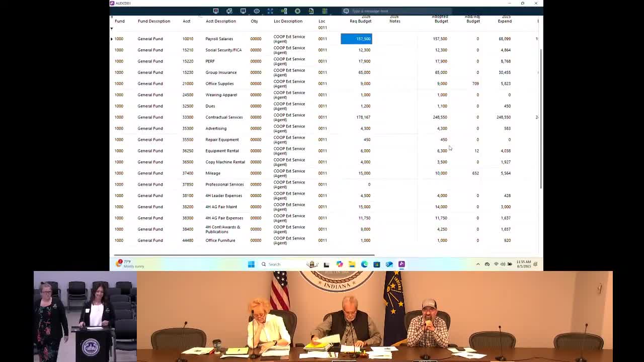Image resolution: width=644 pixels, height=362 pixels.
Task: Click the Contractual Services account description
Action: [x=224, y=117]
